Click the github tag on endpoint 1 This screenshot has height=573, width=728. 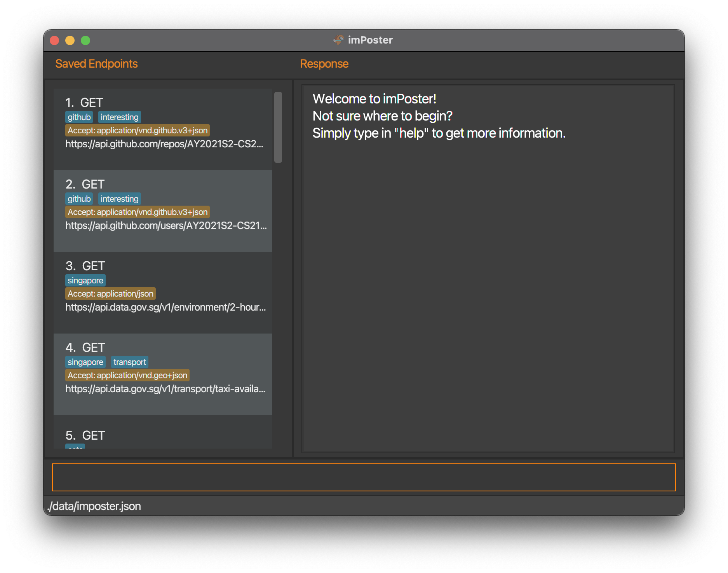tap(79, 117)
